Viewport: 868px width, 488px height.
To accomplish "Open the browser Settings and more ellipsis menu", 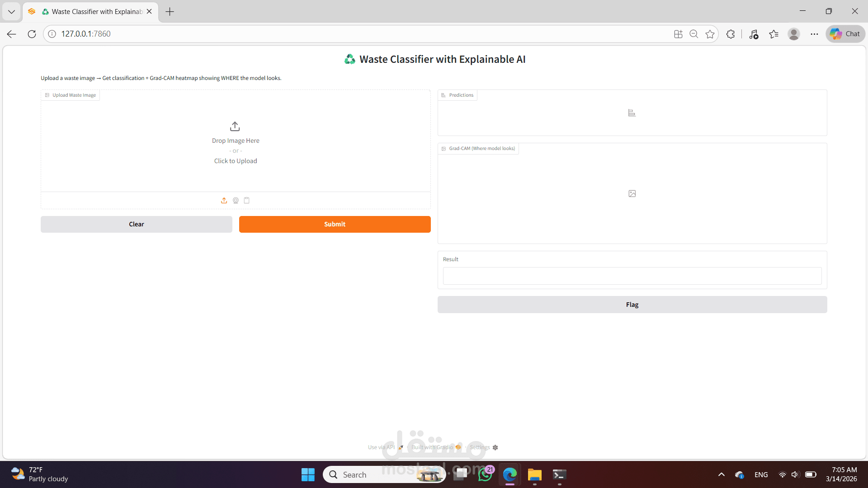I will coord(814,34).
